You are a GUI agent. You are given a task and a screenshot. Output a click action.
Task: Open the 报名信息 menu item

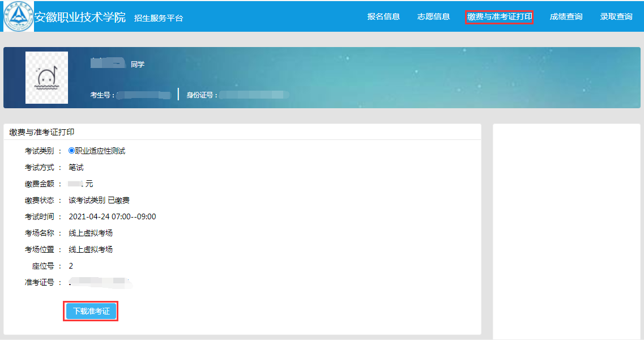(x=383, y=16)
